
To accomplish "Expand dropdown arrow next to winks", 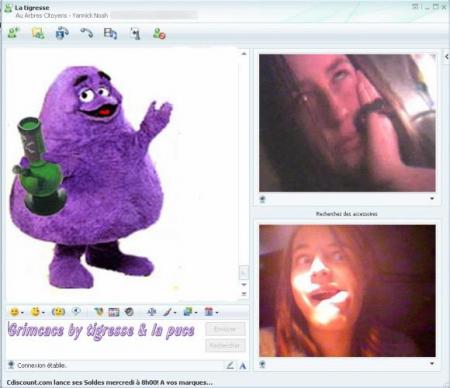I will 43,313.
